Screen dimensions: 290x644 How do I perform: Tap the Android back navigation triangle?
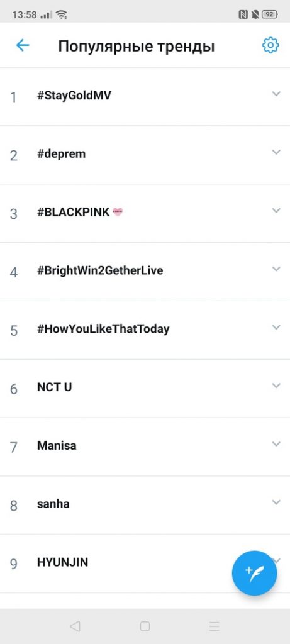pos(75,626)
